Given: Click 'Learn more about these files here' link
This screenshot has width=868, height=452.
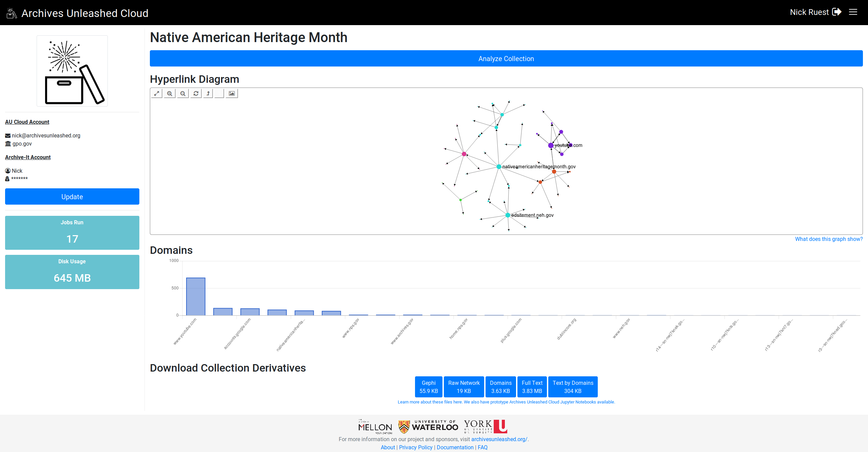Looking at the screenshot, I should tap(430, 402).
